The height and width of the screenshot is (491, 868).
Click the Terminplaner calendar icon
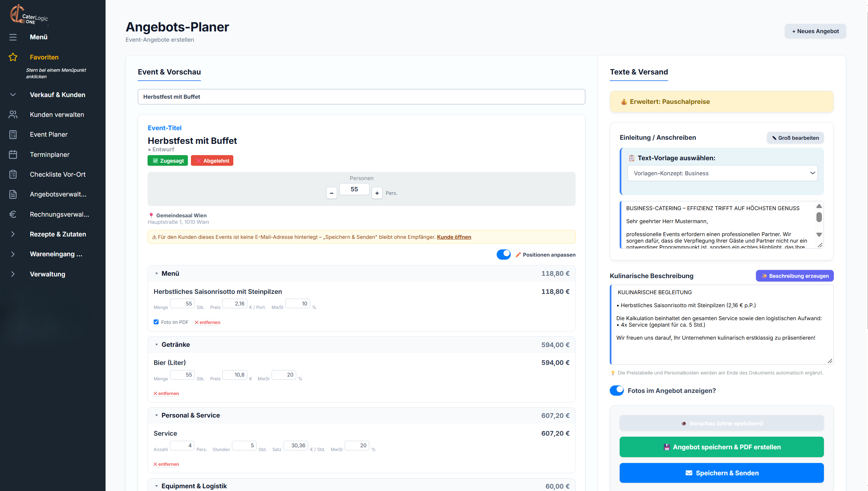pos(13,154)
